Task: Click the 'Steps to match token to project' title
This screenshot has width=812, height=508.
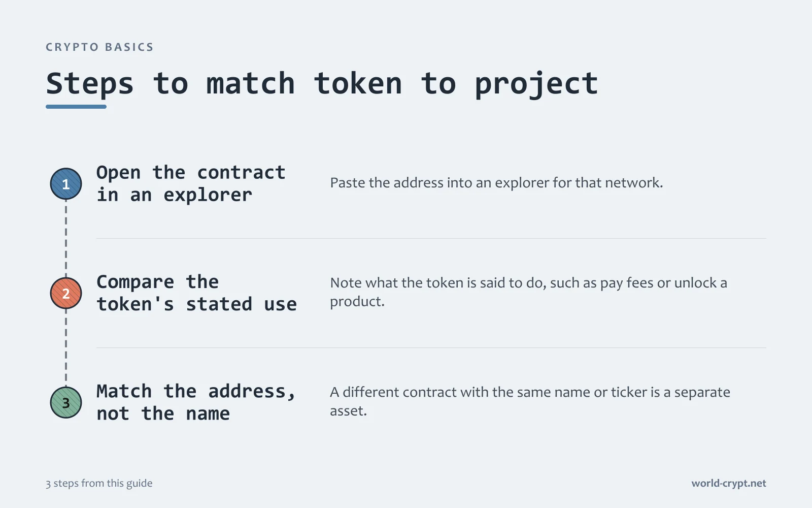Action: (322, 84)
